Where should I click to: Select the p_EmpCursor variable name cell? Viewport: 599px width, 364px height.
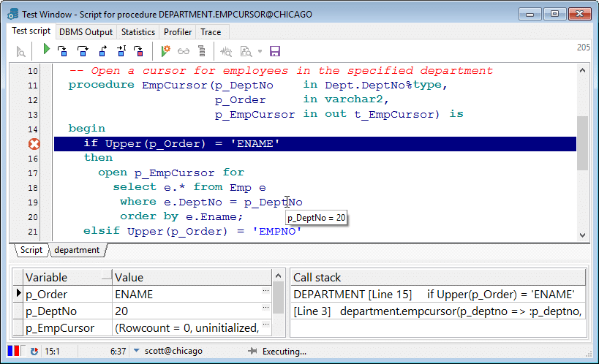(67, 327)
